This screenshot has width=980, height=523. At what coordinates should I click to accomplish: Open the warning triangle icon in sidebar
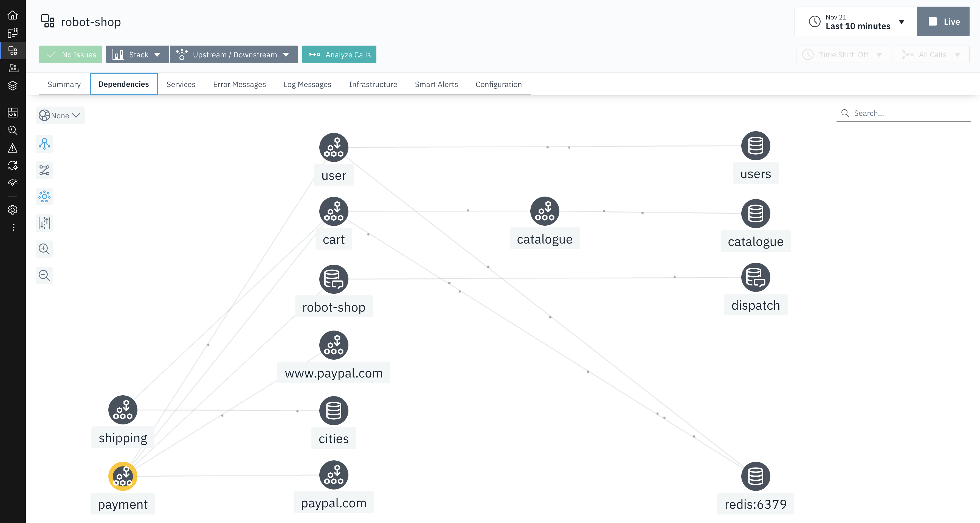[x=13, y=148]
